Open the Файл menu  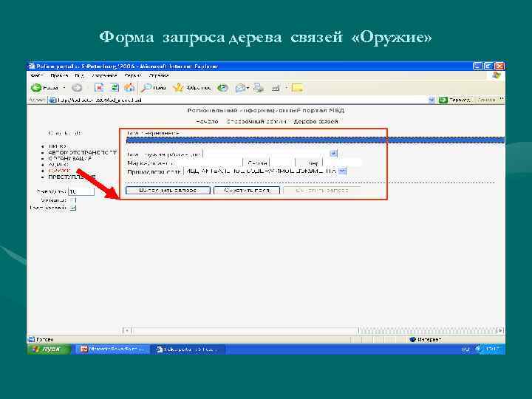[36, 75]
